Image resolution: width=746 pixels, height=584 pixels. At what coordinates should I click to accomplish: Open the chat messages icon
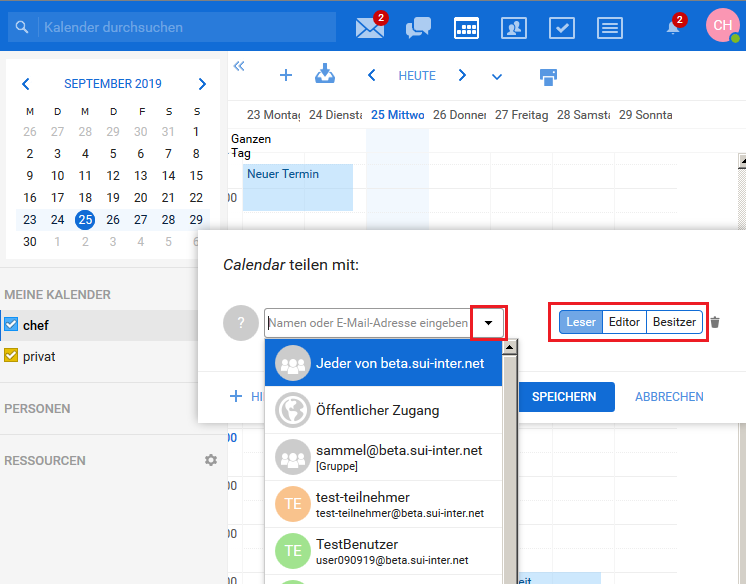(418, 28)
